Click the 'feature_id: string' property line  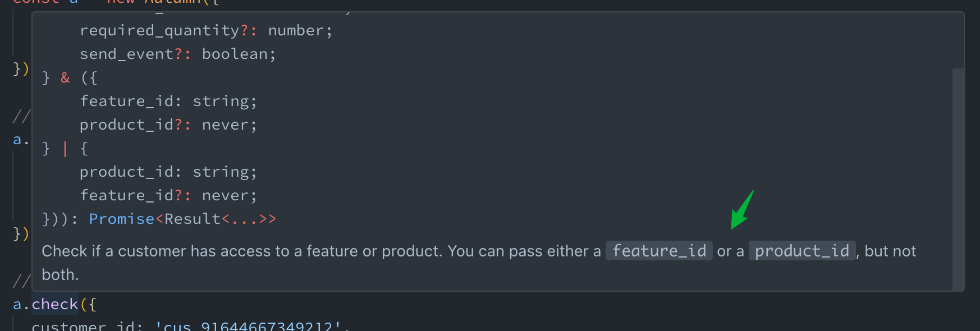coord(168,101)
